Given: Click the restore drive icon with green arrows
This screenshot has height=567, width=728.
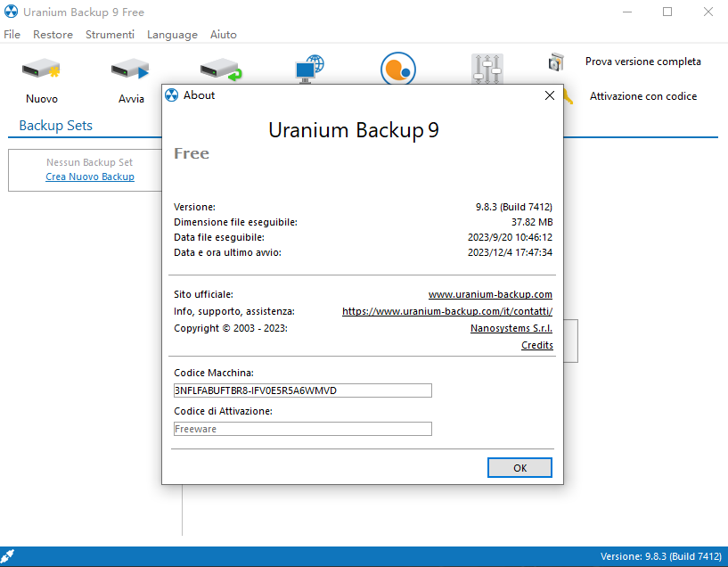Looking at the screenshot, I should pos(219,70).
